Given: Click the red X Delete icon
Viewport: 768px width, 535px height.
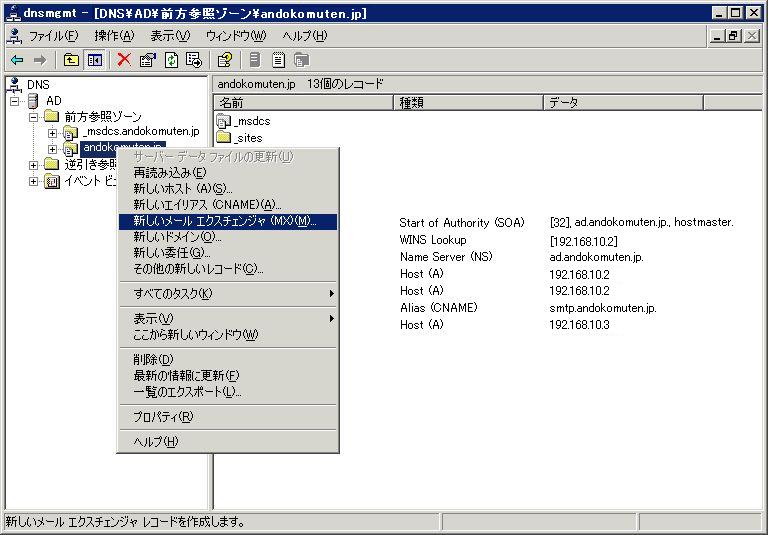Looking at the screenshot, I should (124, 60).
